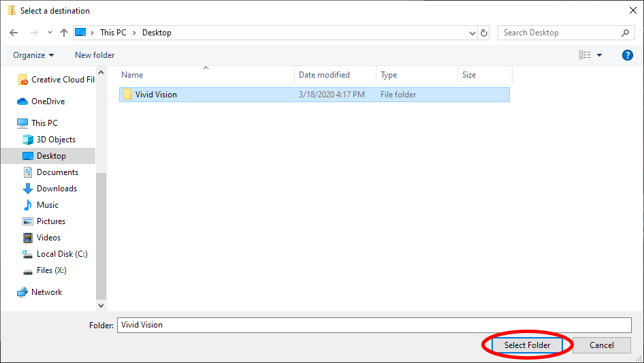Click the navigation pane scroll up arrow
Image resolution: width=644 pixels, height=363 pixels.
pyautogui.click(x=101, y=72)
